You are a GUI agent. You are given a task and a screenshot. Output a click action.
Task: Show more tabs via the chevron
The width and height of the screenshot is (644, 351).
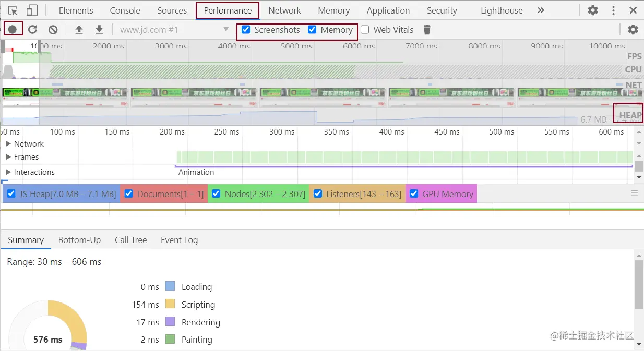click(x=541, y=10)
